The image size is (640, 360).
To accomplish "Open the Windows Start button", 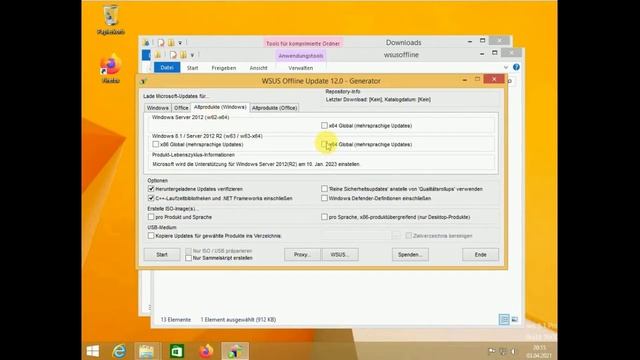I will (x=93, y=351).
